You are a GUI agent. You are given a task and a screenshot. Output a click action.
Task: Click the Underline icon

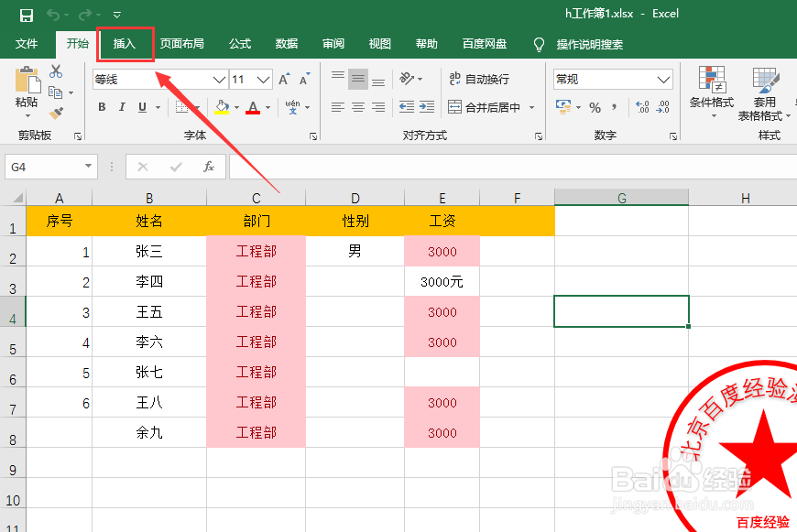[x=142, y=106]
